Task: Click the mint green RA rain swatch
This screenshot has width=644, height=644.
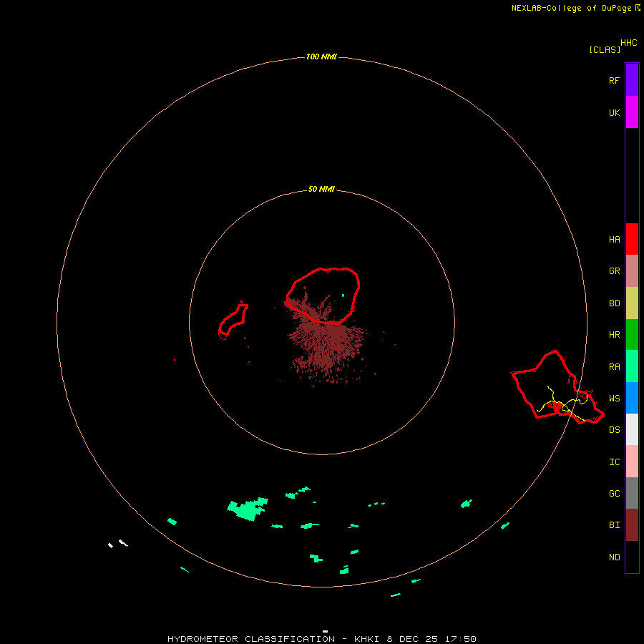Action: coord(632,366)
